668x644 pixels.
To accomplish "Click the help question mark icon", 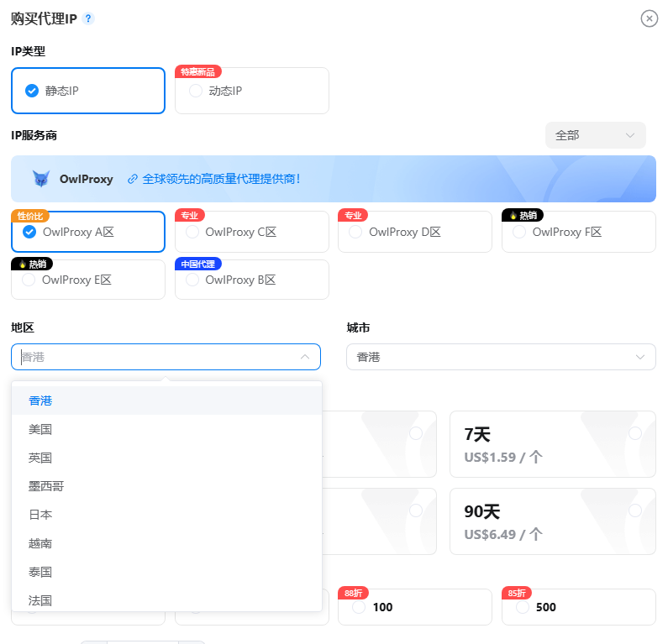I will (x=89, y=18).
